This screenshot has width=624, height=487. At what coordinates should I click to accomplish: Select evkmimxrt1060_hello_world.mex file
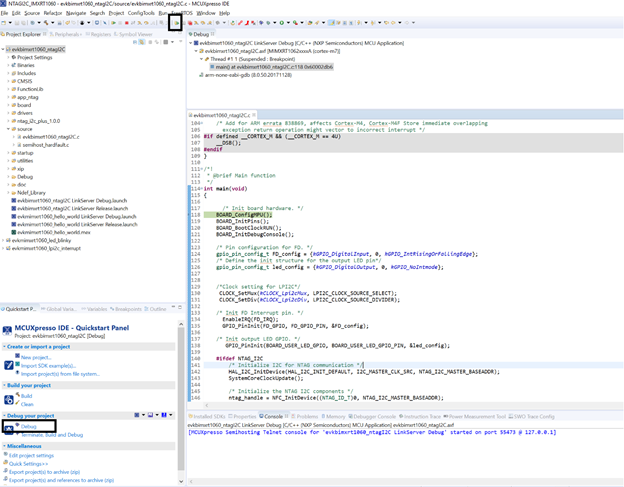[54, 232]
